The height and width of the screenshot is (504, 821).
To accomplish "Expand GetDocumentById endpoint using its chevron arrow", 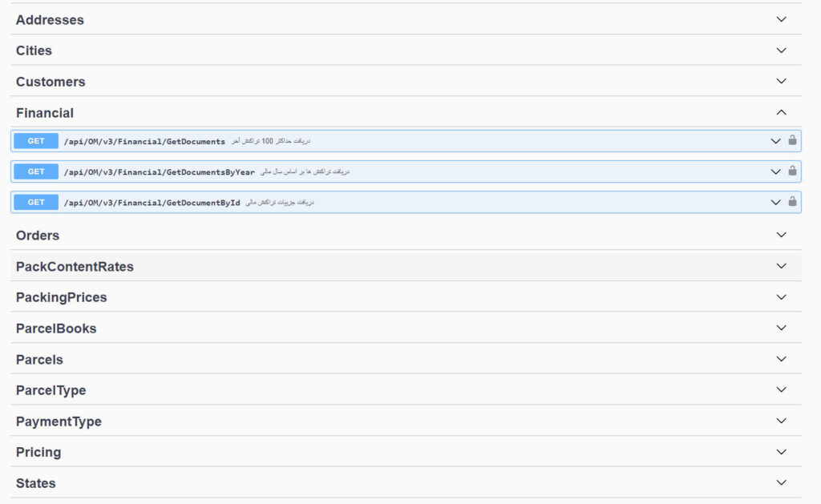I will (775, 202).
